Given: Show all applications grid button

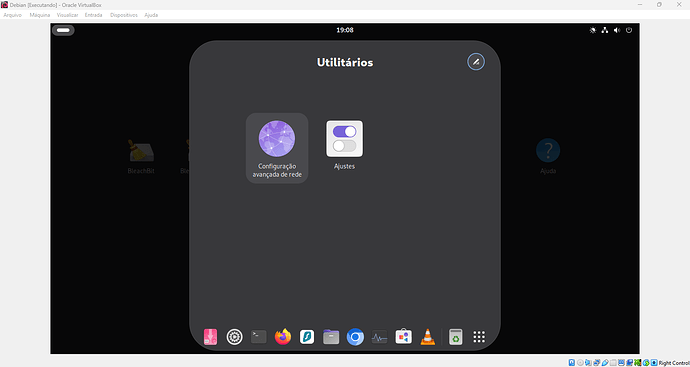Looking at the screenshot, I should pos(479,337).
